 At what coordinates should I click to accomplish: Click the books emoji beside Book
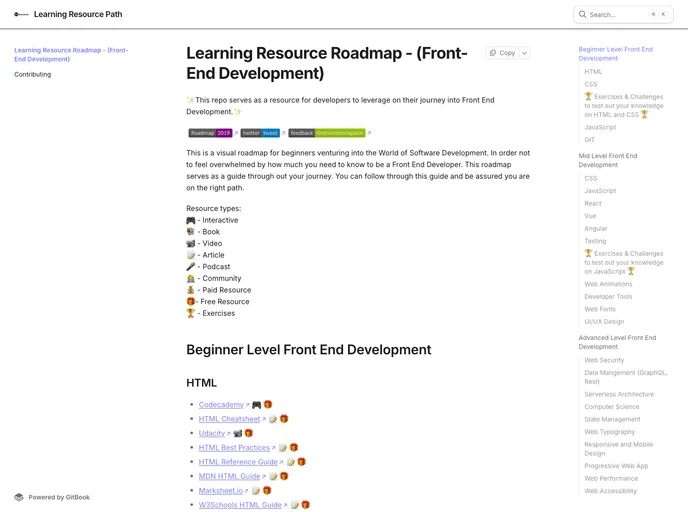pos(190,232)
